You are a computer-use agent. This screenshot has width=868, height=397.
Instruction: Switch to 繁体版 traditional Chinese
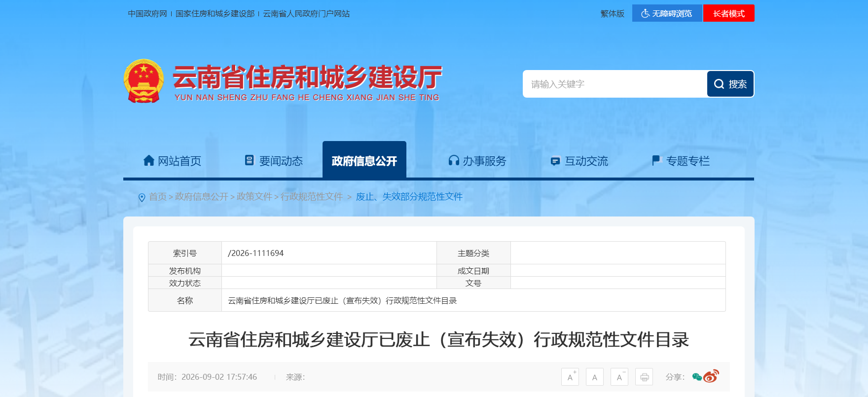(x=613, y=14)
